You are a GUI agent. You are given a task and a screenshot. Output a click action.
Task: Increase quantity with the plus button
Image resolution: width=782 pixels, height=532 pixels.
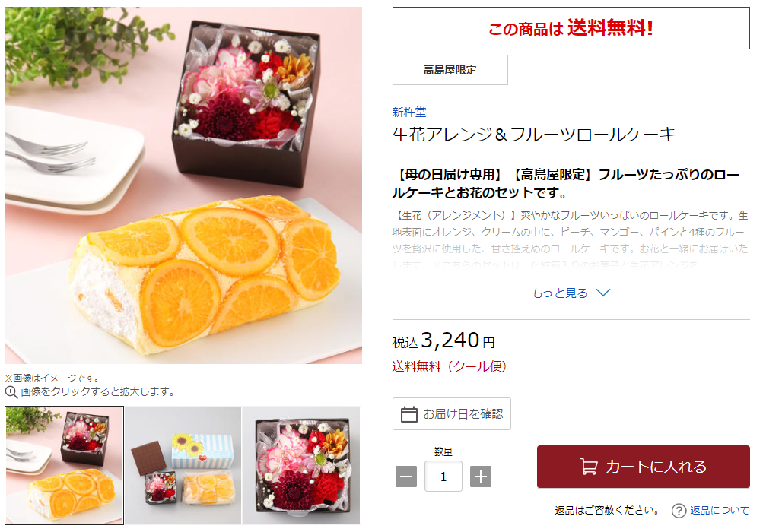click(481, 477)
